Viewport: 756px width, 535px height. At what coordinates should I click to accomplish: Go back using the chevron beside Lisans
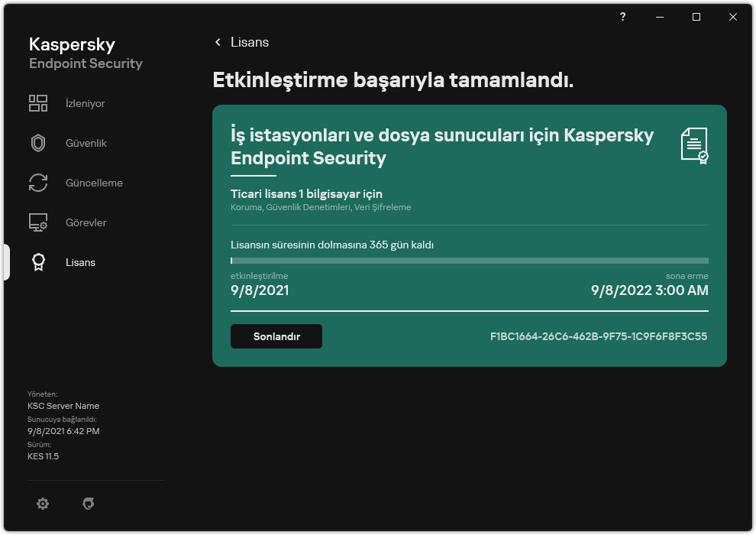click(218, 42)
